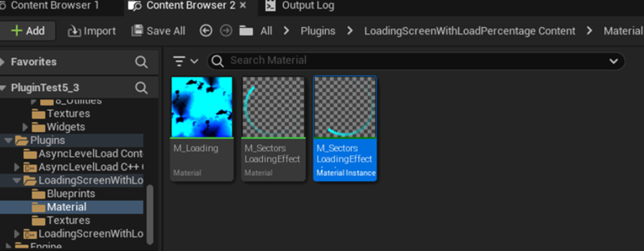Expand AsyncLevelLoad C++ folder arrow

(x=17, y=167)
